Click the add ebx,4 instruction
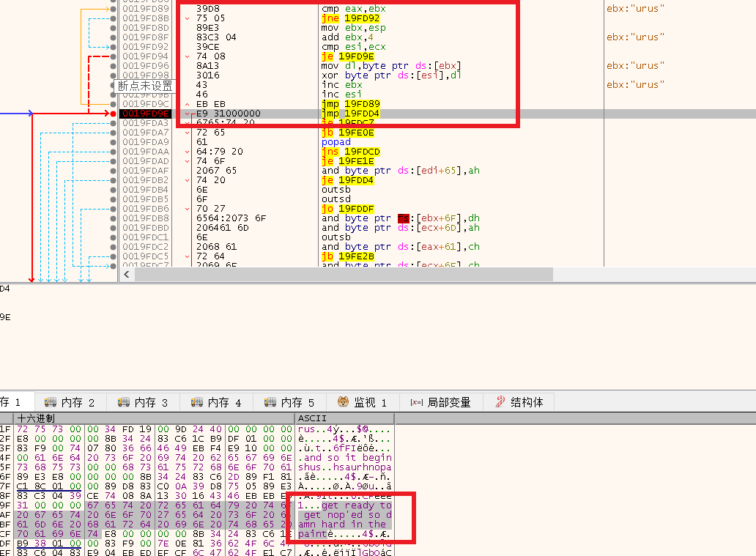Viewport: 756px width, 556px height. pyautogui.click(x=347, y=37)
